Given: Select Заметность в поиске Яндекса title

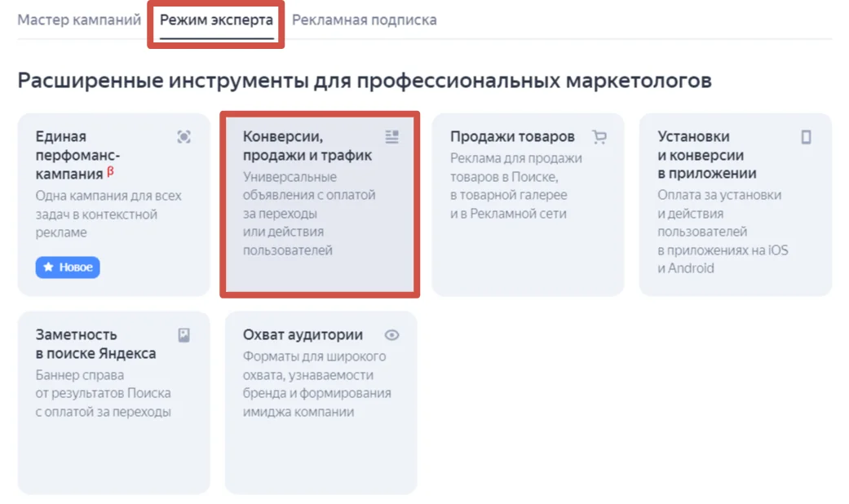Looking at the screenshot, I should click(x=96, y=344).
